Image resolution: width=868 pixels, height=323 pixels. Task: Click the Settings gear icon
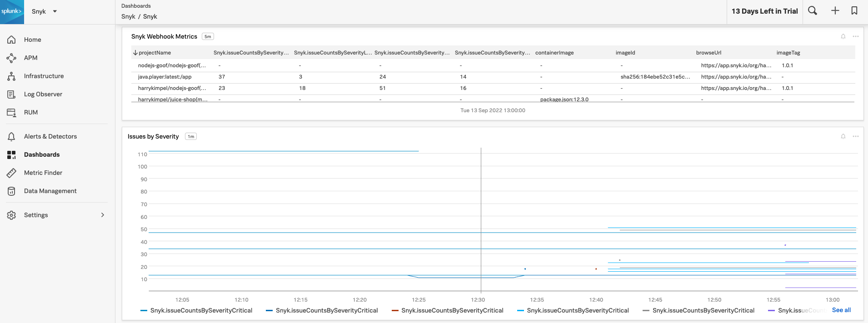tap(11, 215)
